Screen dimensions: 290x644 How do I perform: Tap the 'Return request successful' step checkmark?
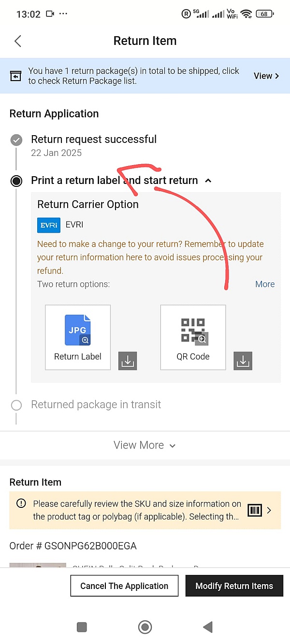coord(16,140)
